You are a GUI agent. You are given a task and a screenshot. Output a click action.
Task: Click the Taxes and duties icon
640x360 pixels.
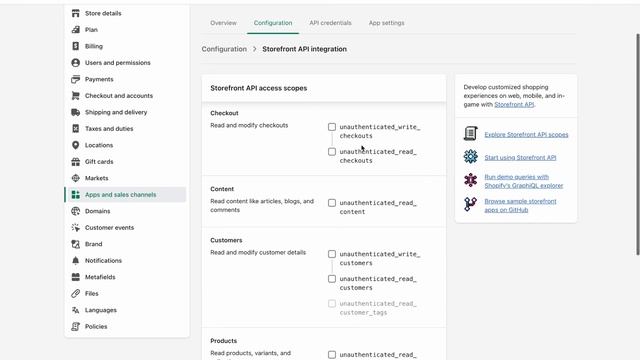(76, 129)
